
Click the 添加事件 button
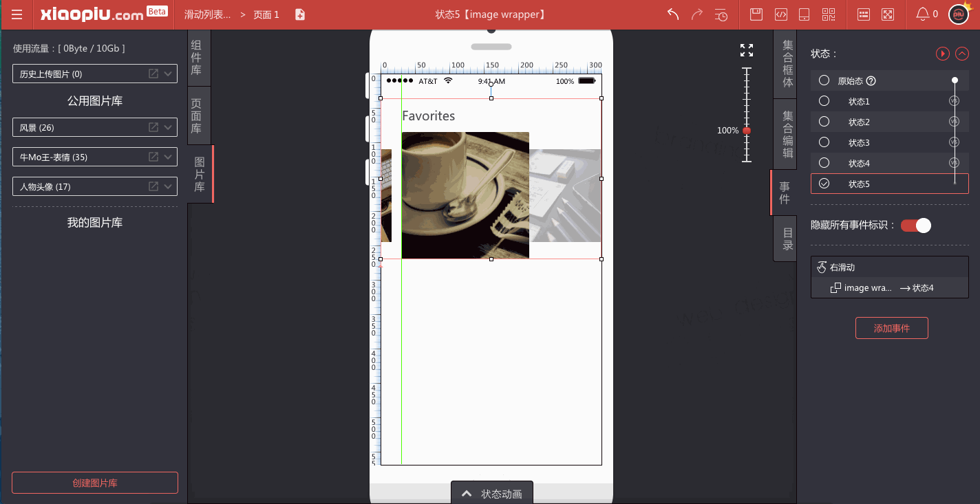click(892, 328)
